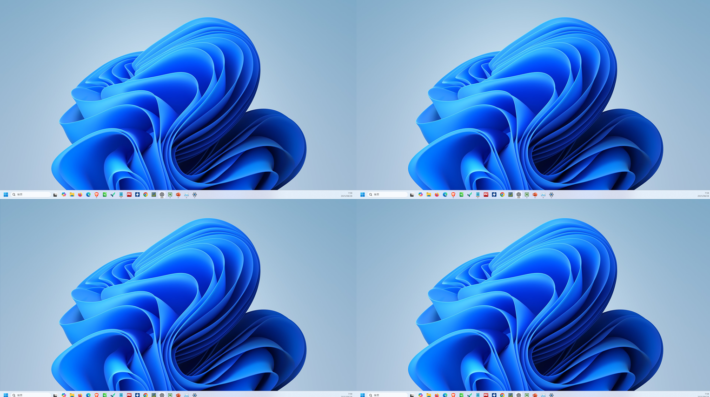Open cloud icon on upper-right desktop taskbar
The image size is (710, 397).
click(x=543, y=195)
